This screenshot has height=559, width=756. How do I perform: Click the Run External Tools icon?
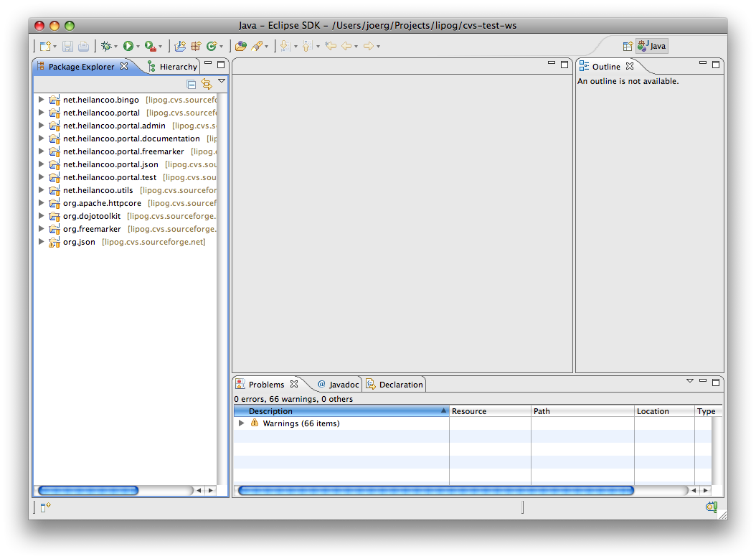click(149, 46)
